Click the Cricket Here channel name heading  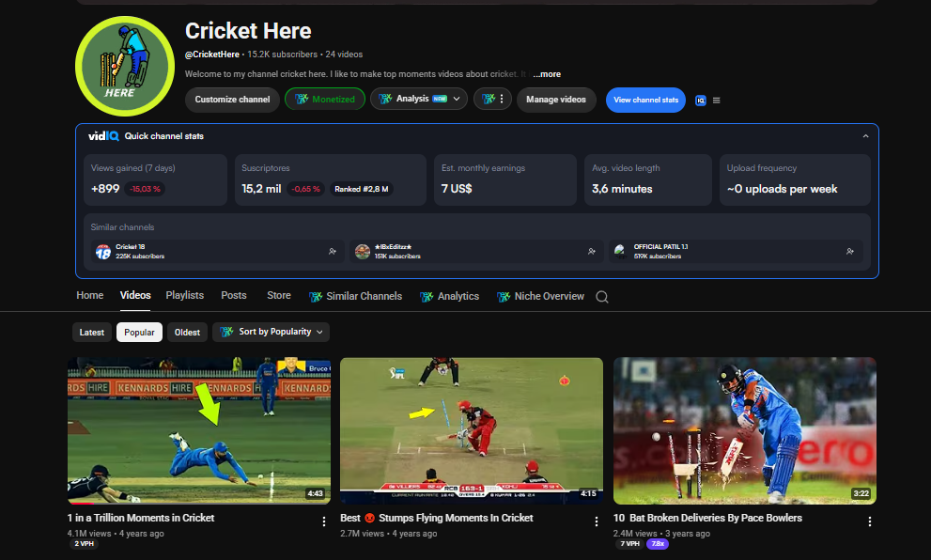248,30
